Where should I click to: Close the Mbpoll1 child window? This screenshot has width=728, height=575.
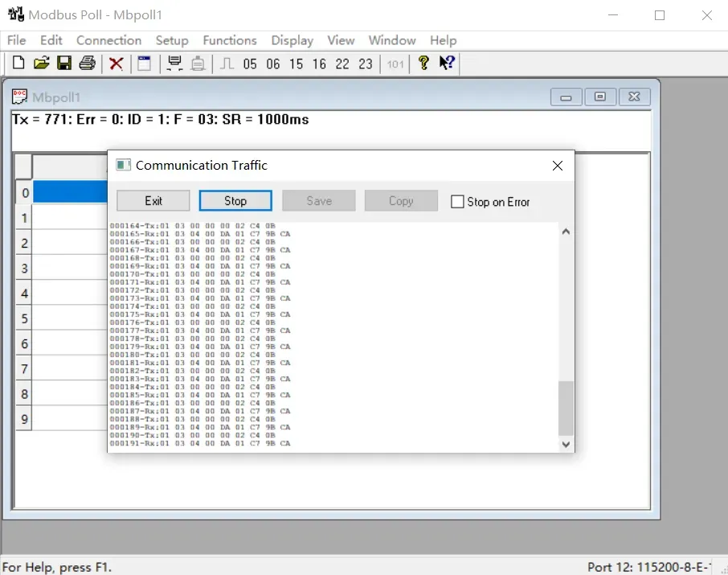634,97
